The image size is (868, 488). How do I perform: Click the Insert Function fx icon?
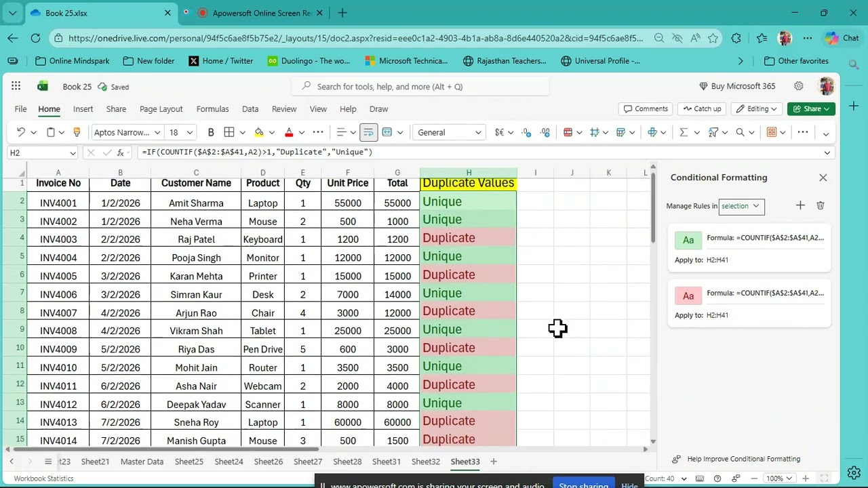point(120,152)
